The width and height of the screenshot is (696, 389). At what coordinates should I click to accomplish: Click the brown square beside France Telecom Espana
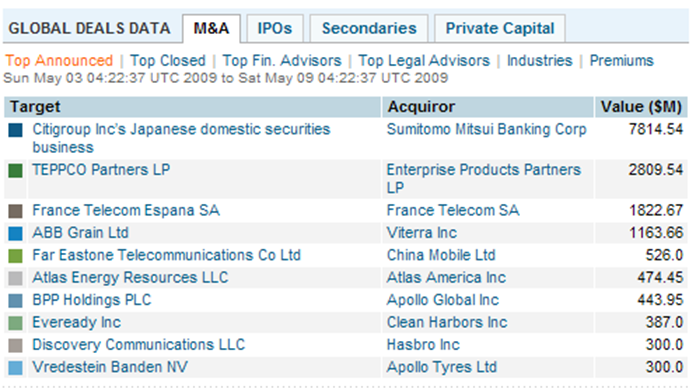16,211
